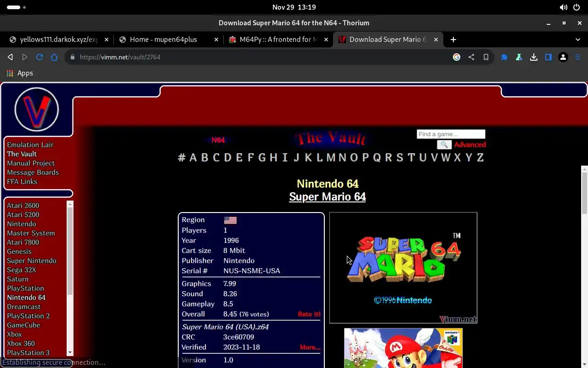
Task: Browse Vault games starting with Z
Action: point(480,158)
